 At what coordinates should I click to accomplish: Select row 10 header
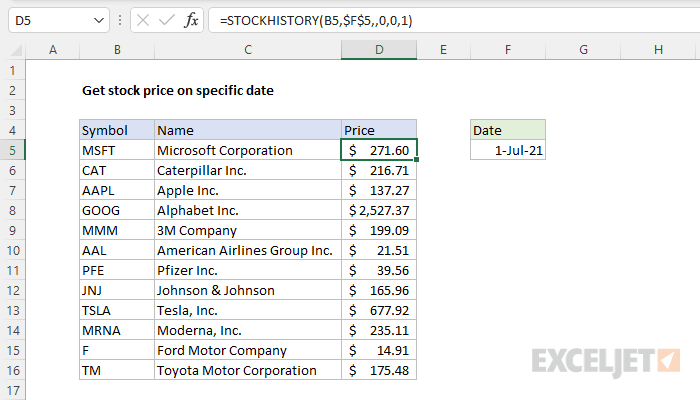(12, 250)
